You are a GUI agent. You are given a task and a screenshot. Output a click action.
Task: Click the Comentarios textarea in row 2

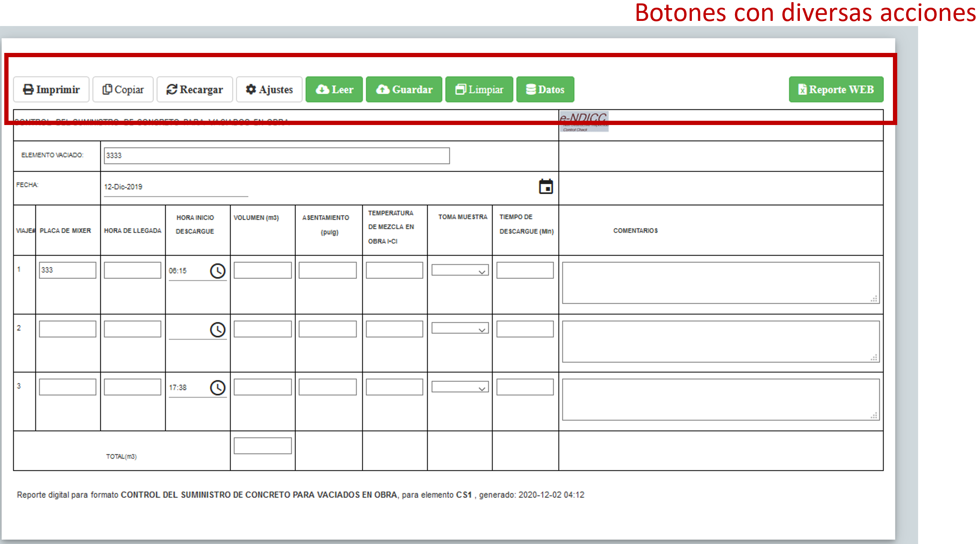coord(720,341)
